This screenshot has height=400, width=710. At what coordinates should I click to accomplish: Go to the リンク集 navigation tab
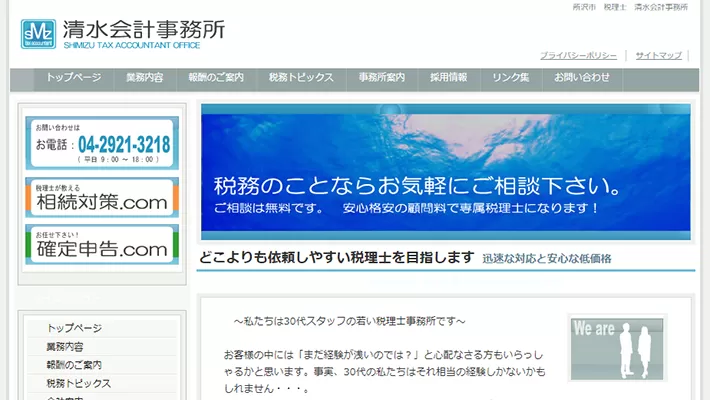click(510, 77)
